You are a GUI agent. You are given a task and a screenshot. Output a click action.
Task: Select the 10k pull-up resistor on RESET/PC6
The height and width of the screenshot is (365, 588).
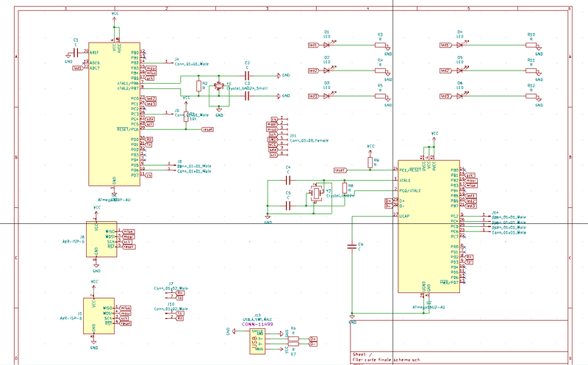coord(186,117)
